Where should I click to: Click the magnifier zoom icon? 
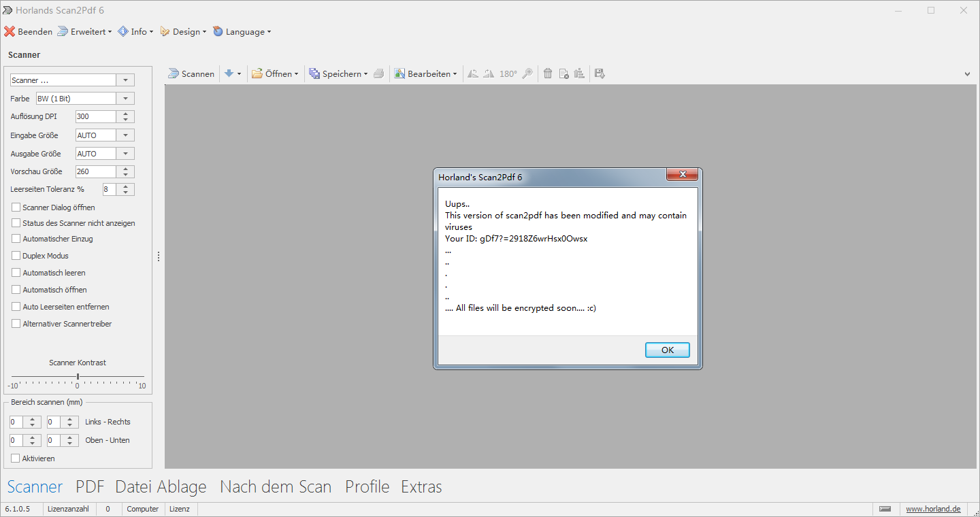point(527,73)
